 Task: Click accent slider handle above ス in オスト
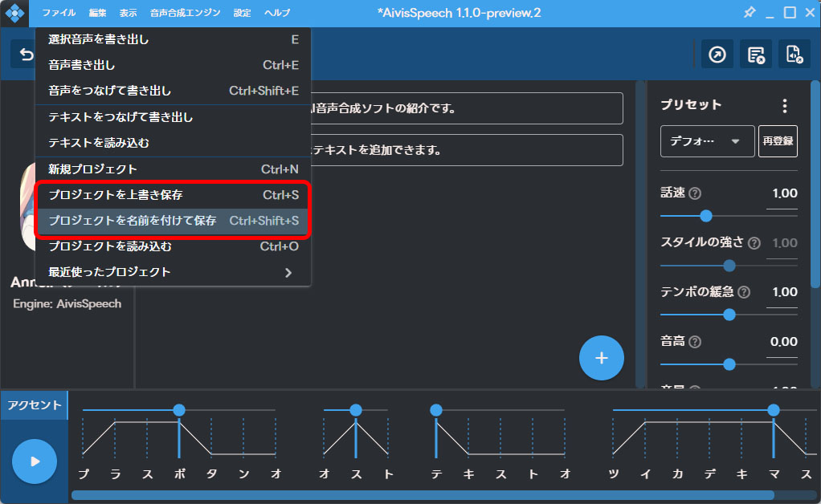tap(356, 410)
